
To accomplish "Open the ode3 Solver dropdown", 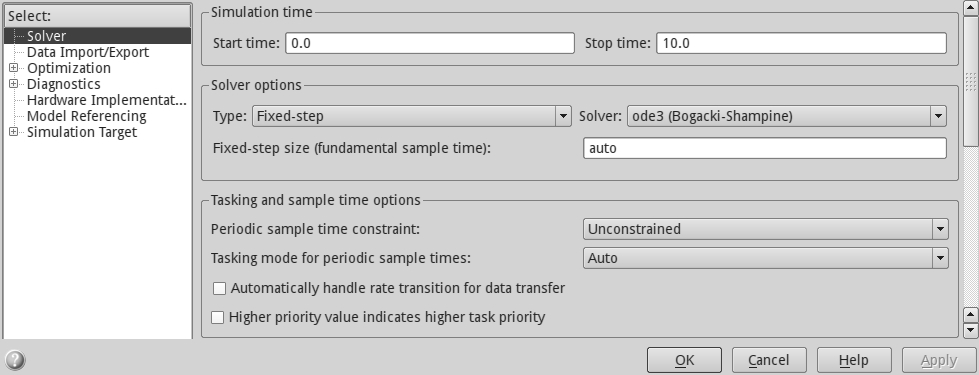I will (x=786, y=116).
